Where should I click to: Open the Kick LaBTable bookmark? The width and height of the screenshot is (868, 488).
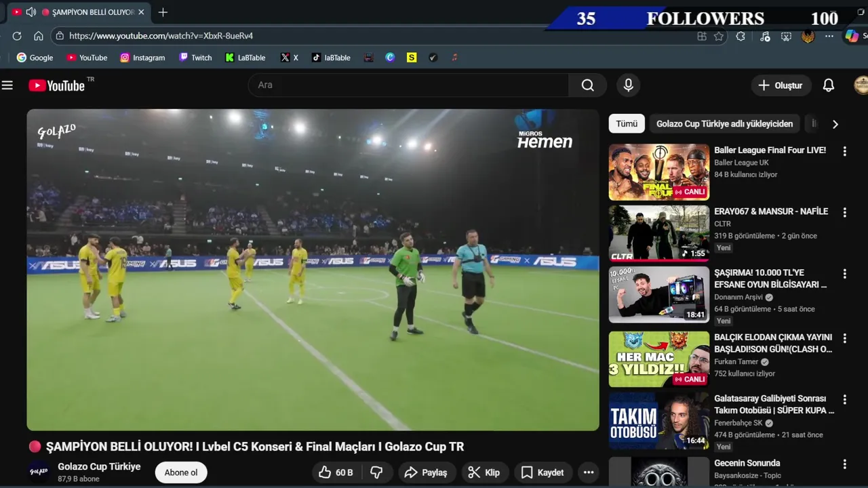pos(245,58)
